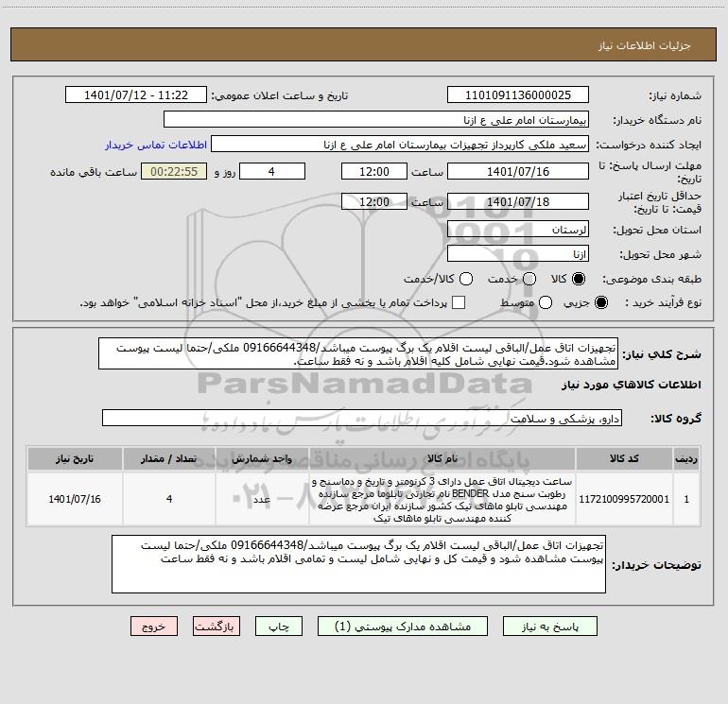
Task: Select the جزیی purchase type radio
Action: pyautogui.click(x=600, y=302)
